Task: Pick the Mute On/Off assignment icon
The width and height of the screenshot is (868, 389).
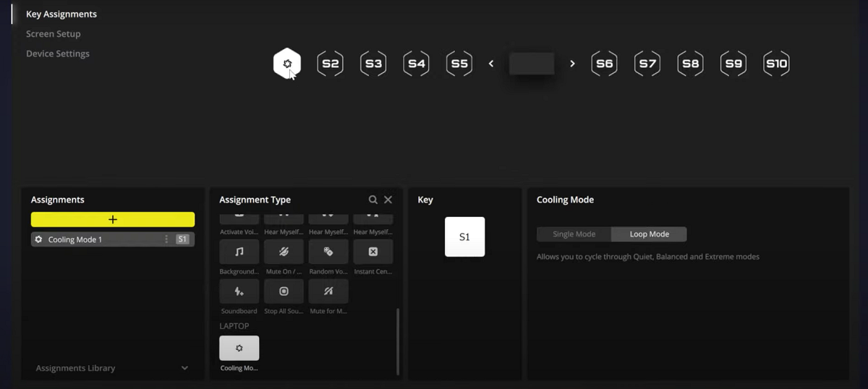Action: tap(284, 252)
